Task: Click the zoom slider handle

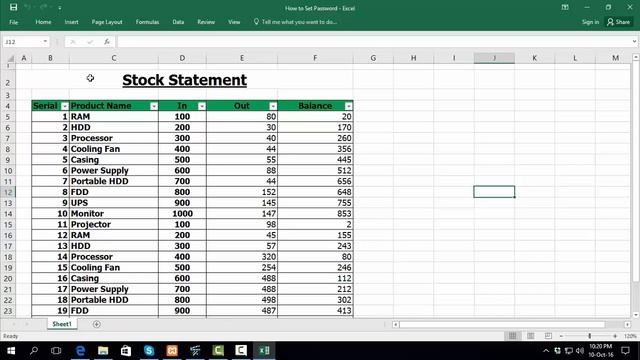Action: (589, 336)
